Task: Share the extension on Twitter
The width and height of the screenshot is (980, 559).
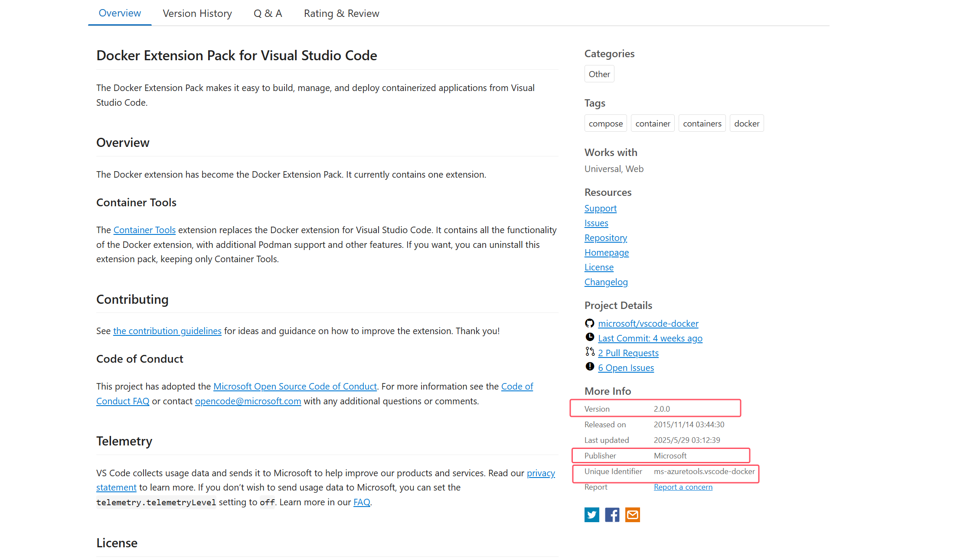Action: 591,515
